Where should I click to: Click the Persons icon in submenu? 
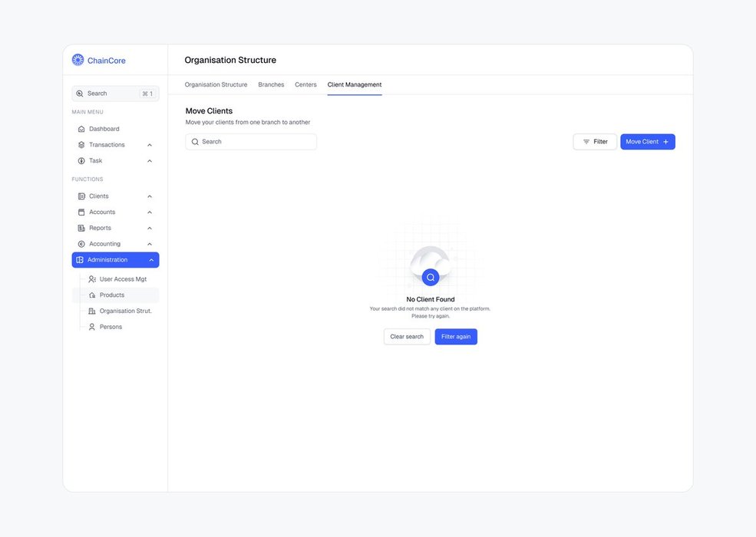(x=92, y=327)
